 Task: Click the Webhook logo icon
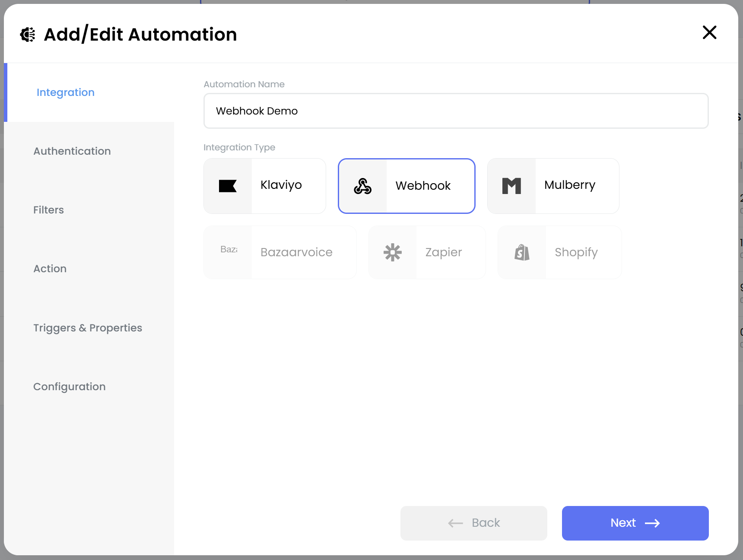click(362, 186)
